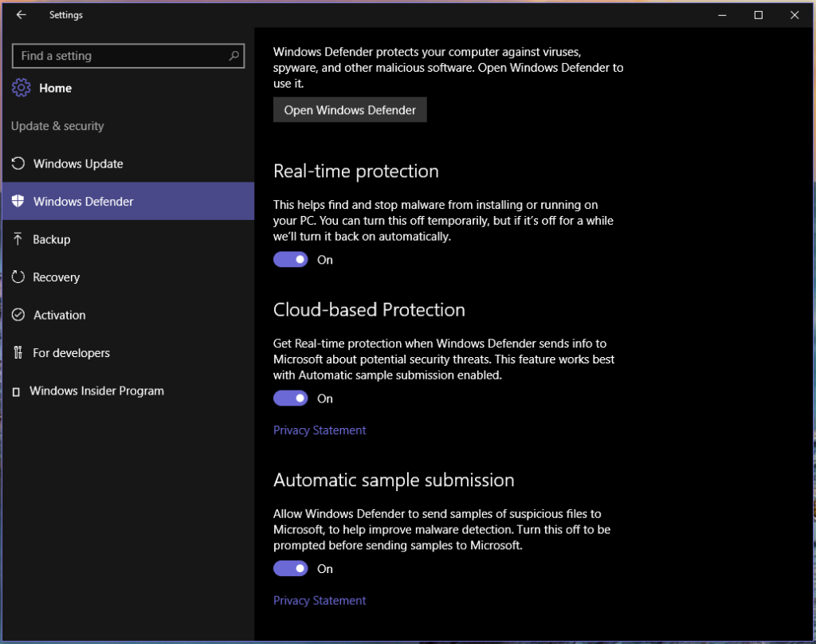The image size is (816, 644).
Task: Click the Recovery history icon
Action: (x=18, y=277)
